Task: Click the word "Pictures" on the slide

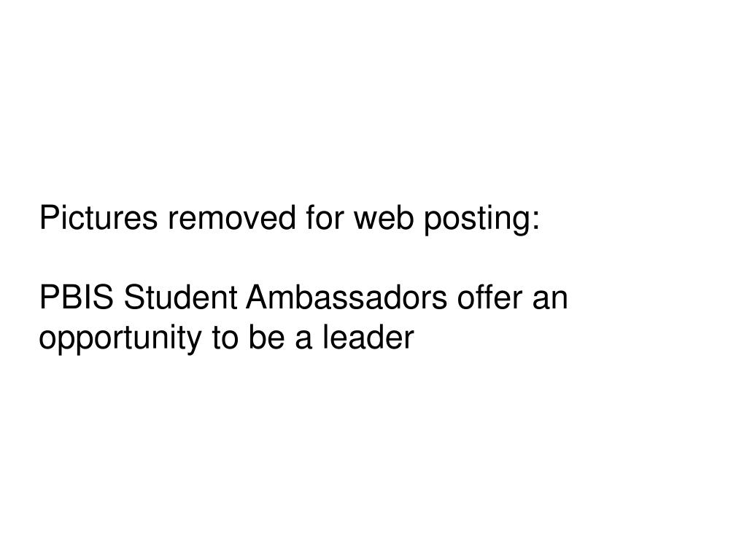Action: coord(90,218)
